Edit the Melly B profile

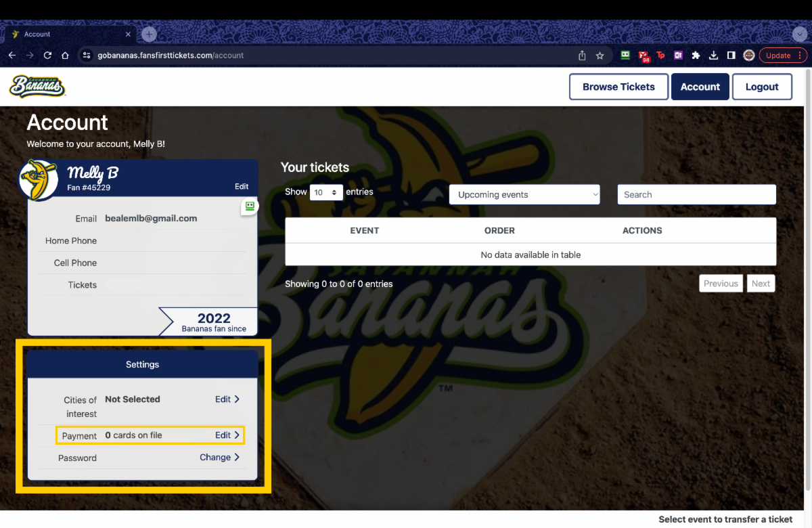point(242,186)
